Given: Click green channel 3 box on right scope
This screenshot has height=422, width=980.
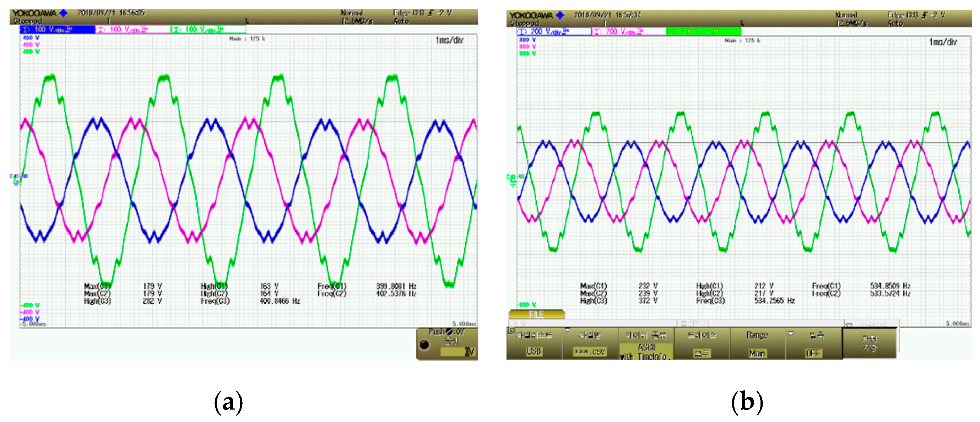Looking at the screenshot, I should (703, 32).
